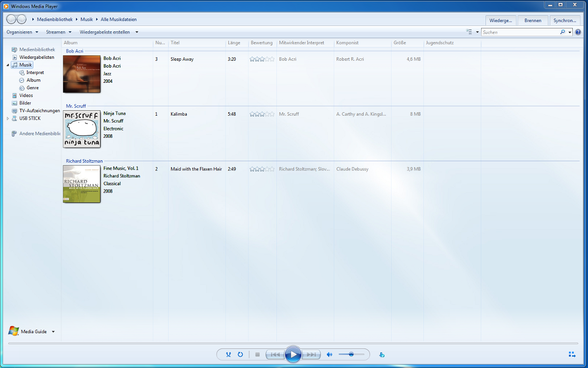
Task: Skip to the next track
Action: tap(311, 354)
